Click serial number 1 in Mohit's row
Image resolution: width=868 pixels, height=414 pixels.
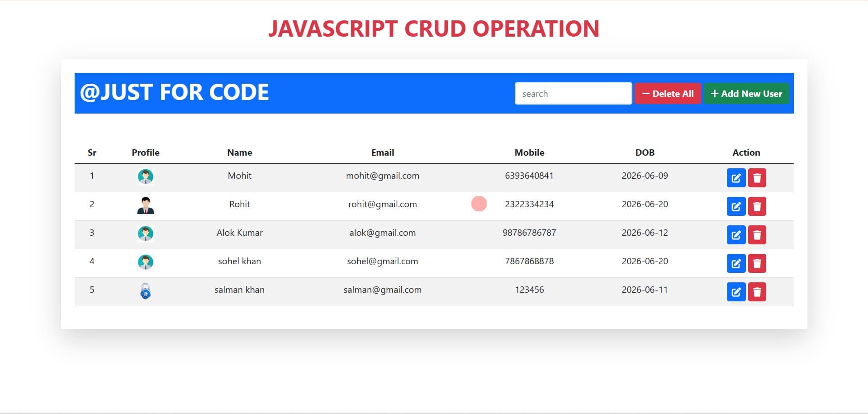click(x=92, y=176)
